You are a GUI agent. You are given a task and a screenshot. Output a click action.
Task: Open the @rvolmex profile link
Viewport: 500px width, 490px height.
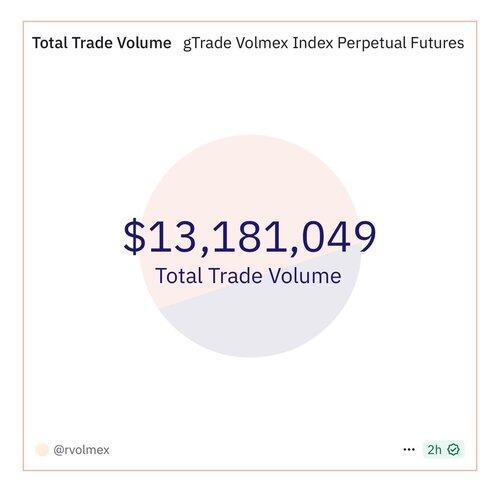pos(81,450)
